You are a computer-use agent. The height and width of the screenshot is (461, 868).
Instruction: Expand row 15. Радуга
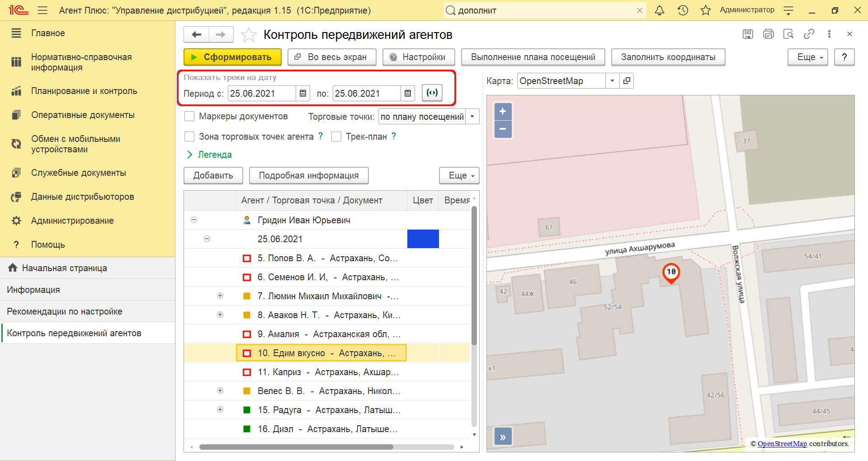point(220,409)
